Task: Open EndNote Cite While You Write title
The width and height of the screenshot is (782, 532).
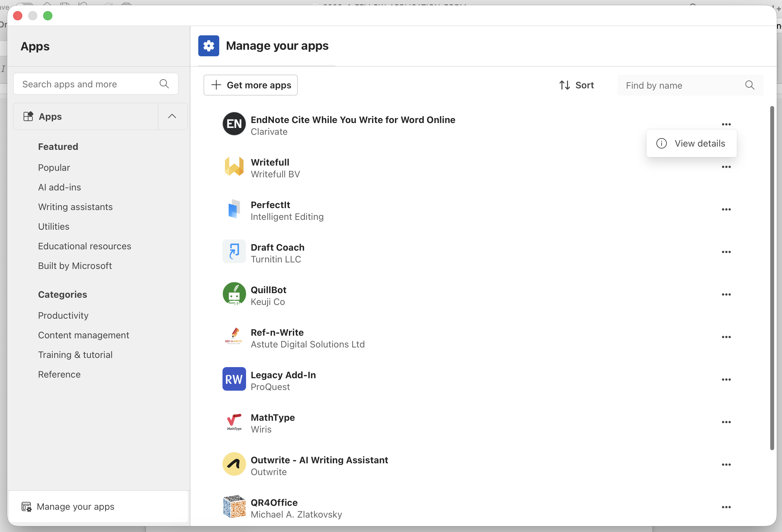Action: [353, 120]
